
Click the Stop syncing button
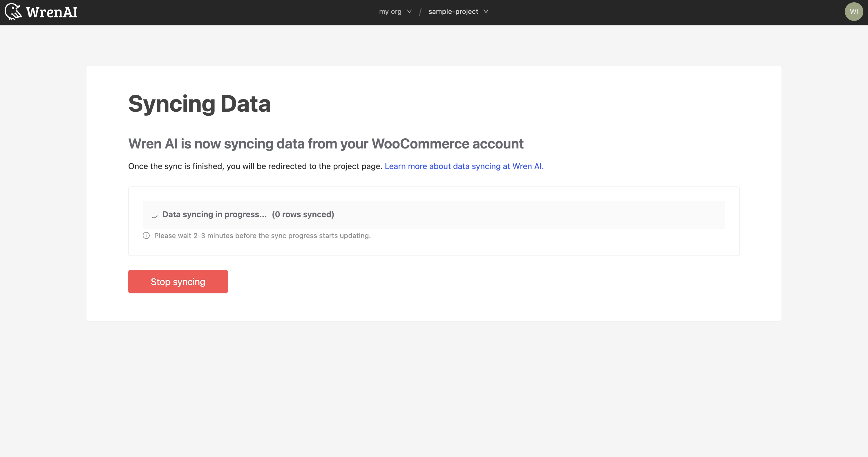click(x=178, y=281)
